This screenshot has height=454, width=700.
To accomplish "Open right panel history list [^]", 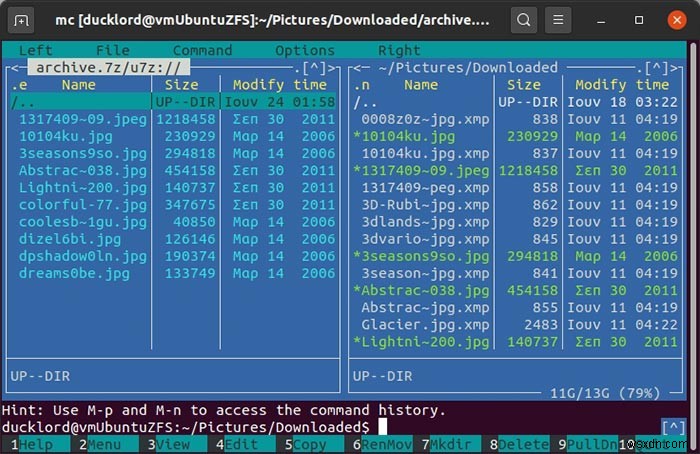I will [657, 68].
